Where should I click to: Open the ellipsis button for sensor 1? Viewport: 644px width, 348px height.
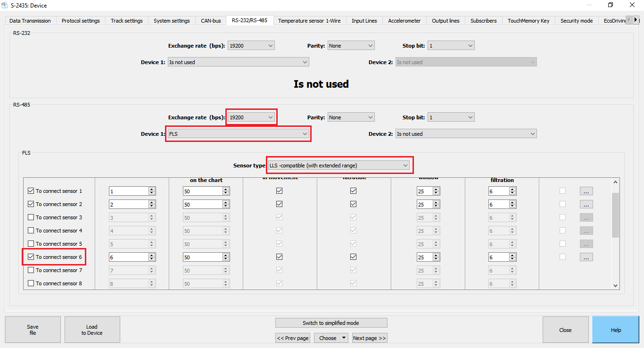[586, 191]
